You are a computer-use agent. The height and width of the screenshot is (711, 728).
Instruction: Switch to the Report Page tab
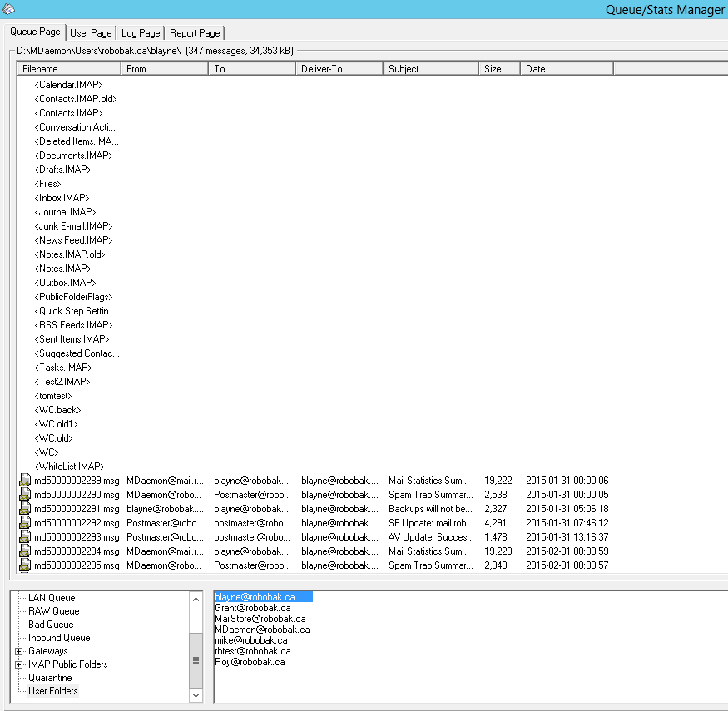(194, 32)
